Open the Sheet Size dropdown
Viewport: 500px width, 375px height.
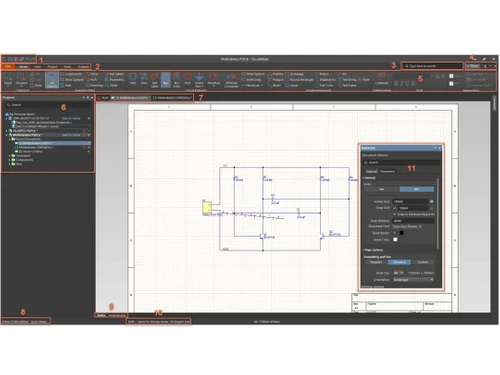click(x=398, y=273)
